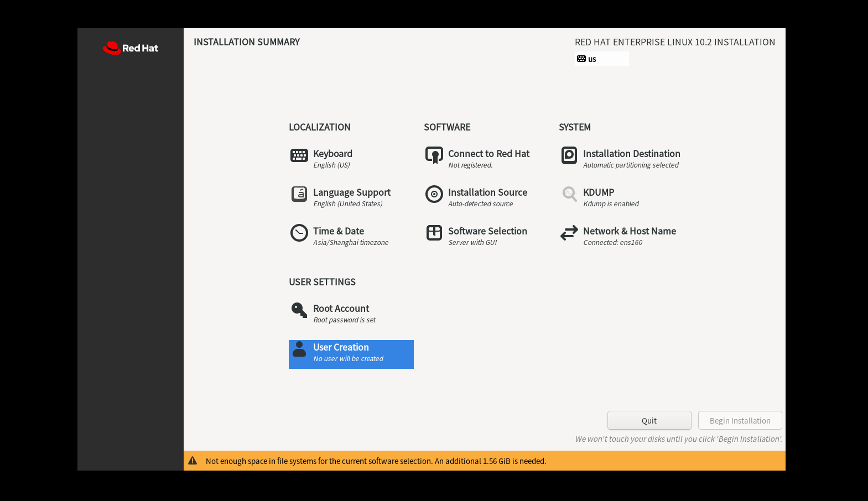Click the LOCALIZATION section heading
Image resolution: width=868 pixels, height=501 pixels.
tap(320, 127)
